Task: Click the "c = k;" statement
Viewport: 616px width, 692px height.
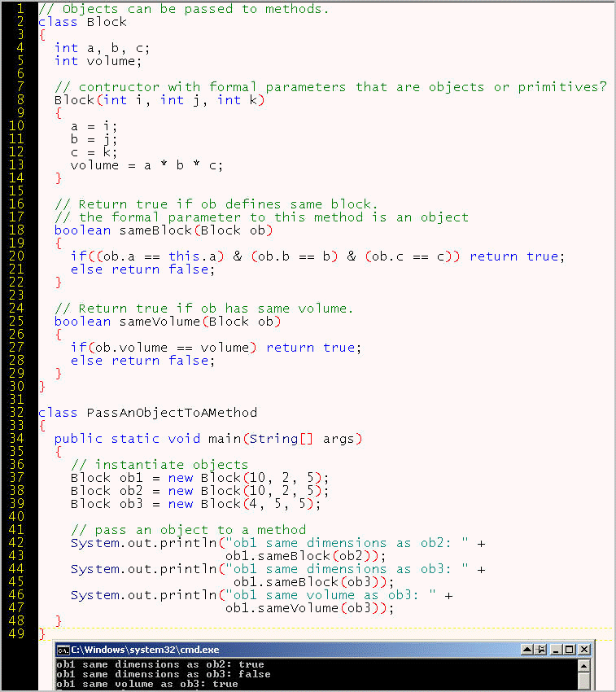Action: [x=94, y=152]
